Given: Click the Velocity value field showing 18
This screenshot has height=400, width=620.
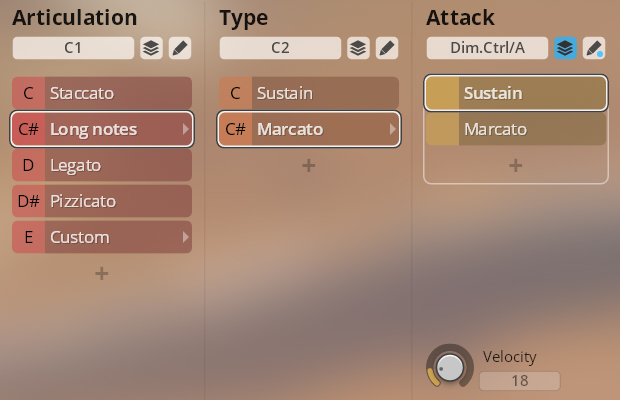Looking at the screenshot, I should click(520, 381).
